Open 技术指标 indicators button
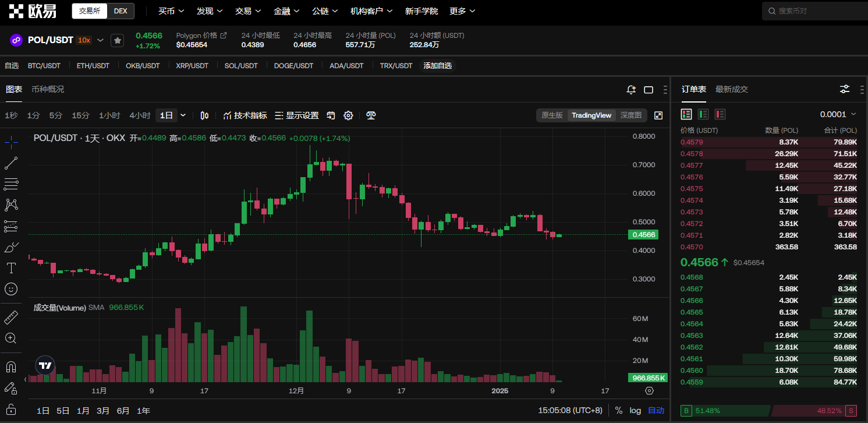Image resolution: width=868 pixels, height=423 pixels. pyautogui.click(x=245, y=115)
